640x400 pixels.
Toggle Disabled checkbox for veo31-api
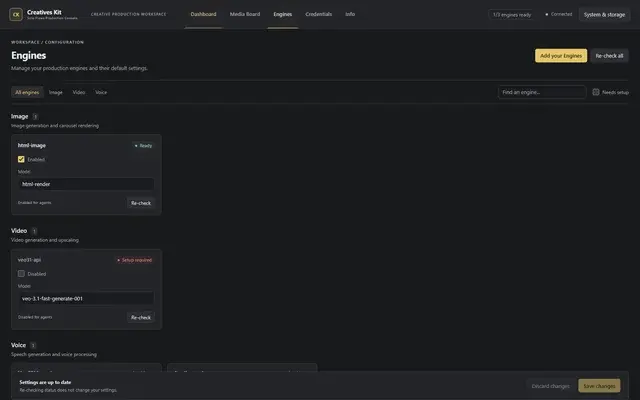[21, 273]
